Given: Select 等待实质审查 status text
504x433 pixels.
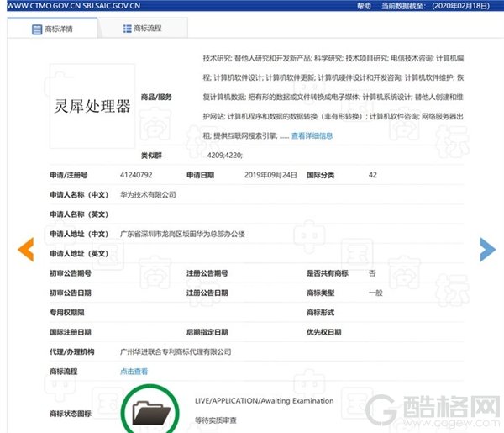Looking at the screenshot, I should [216, 420].
